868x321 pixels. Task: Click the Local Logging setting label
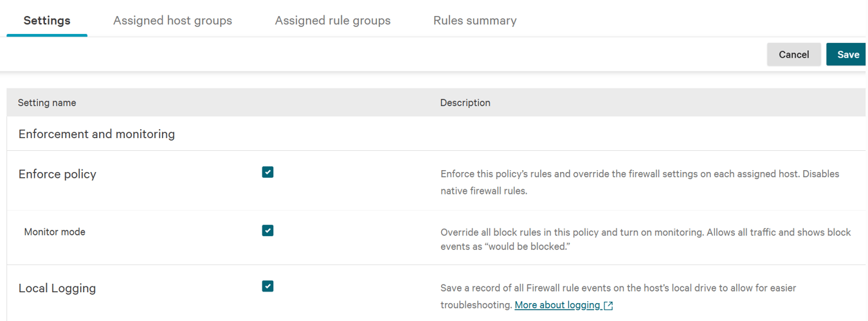point(57,288)
